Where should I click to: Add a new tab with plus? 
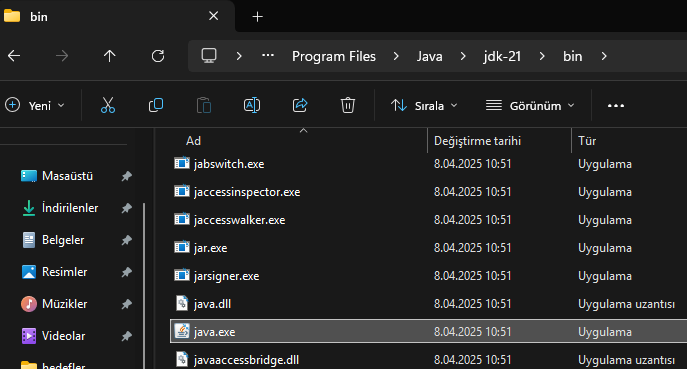(x=258, y=17)
